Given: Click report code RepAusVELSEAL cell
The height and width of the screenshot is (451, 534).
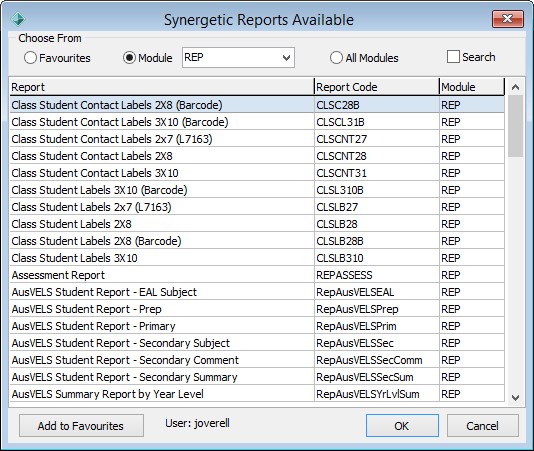Looking at the screenshot, I should click(x=377, y=292).
